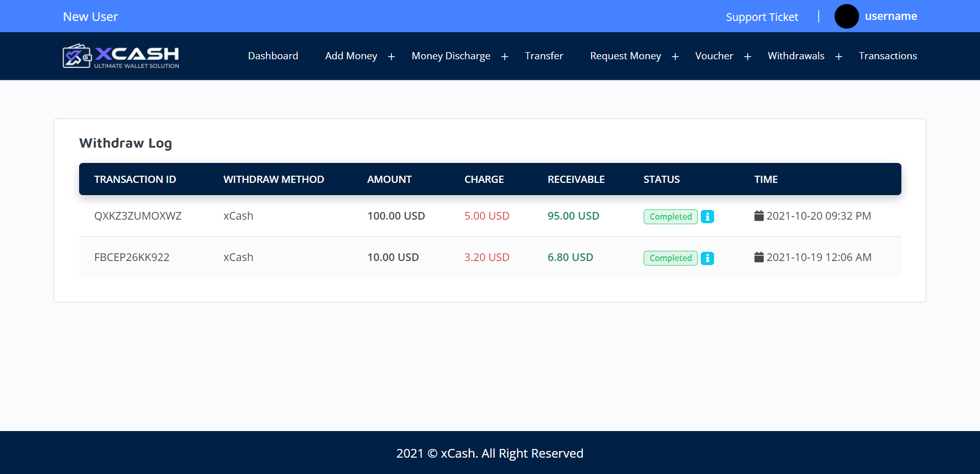The width and height of the screenshot is (980, 474).
Task: Click calendar icon beside 2021-10-19 timestamp
Action: (x=758, y=257)
